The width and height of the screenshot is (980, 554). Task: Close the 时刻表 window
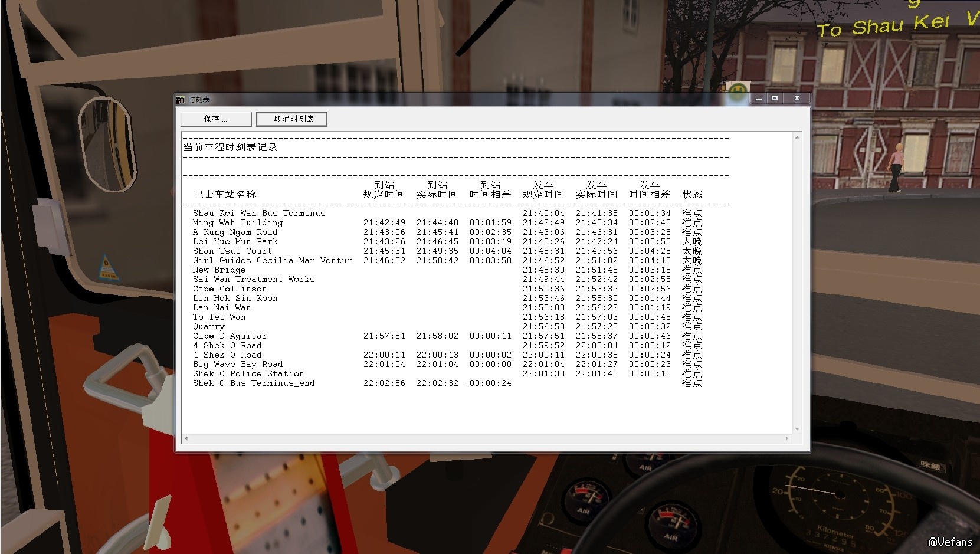[797, 99]
